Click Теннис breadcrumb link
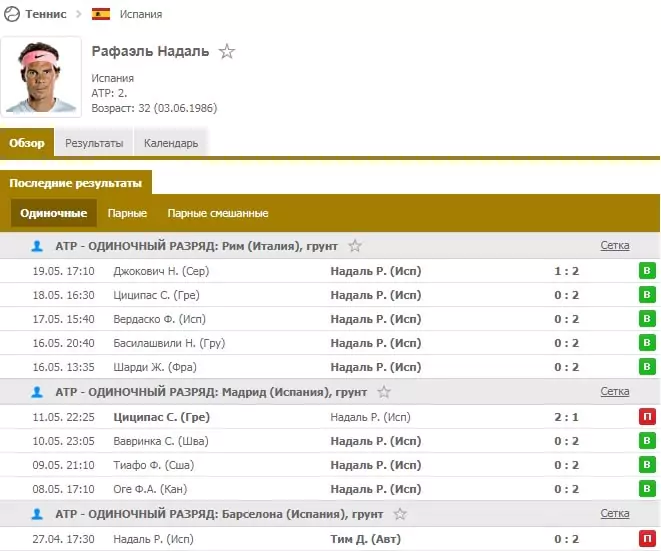Image resolution: width=661 pixels, height=551 pixels. click(x=46, y=14)
